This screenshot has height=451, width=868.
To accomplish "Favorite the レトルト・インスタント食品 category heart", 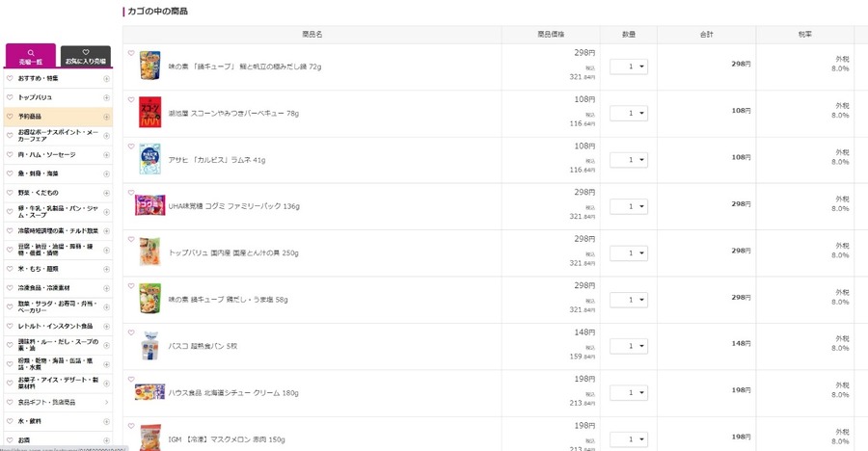I will coord(10,327).
